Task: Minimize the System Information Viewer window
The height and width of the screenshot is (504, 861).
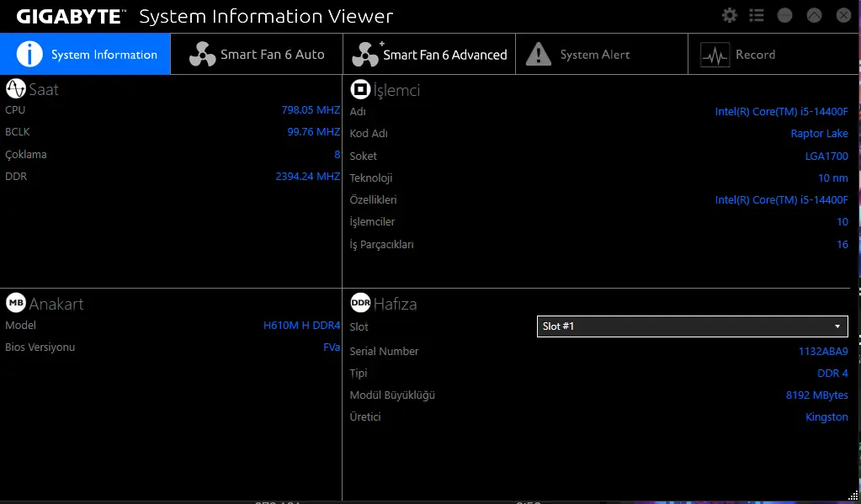Action: (784, 15)
